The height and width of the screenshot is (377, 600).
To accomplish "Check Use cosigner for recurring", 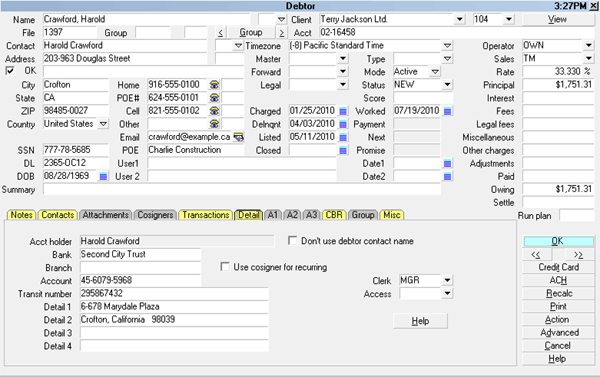I will point(225,266).
